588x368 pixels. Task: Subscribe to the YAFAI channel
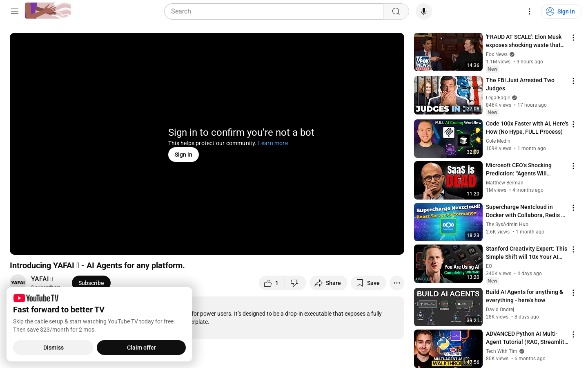click(91, 283)
